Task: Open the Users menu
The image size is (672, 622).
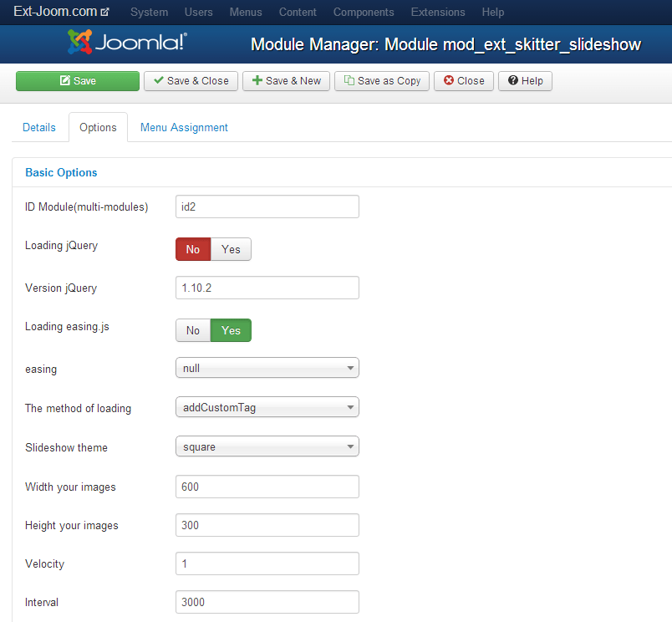Action: point(198,12)
